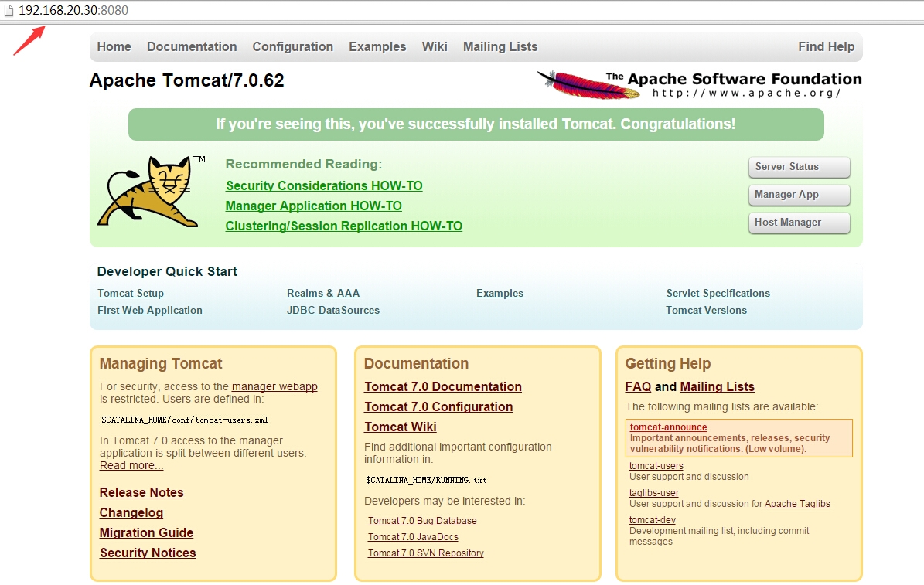
Task: Click the Managing Tomcat heading
Action: pyautogui.click(x=161, y=363)
